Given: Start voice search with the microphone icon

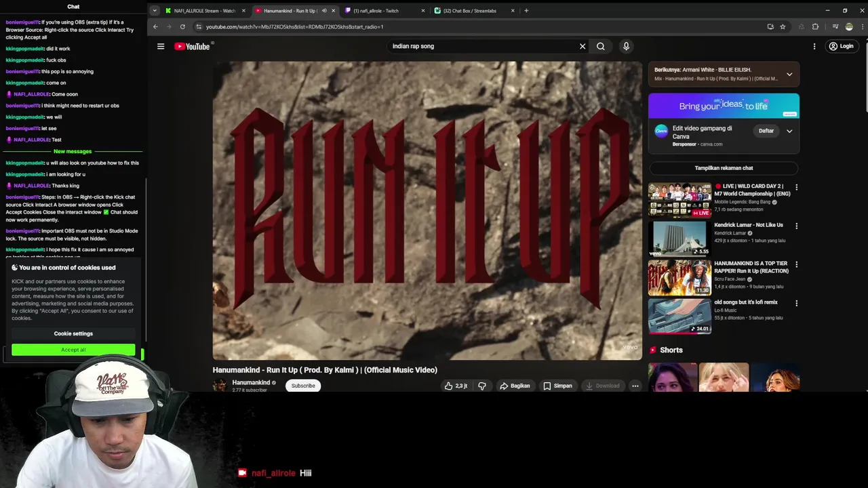Looking at the screenshot, I should tap(626, 46).
